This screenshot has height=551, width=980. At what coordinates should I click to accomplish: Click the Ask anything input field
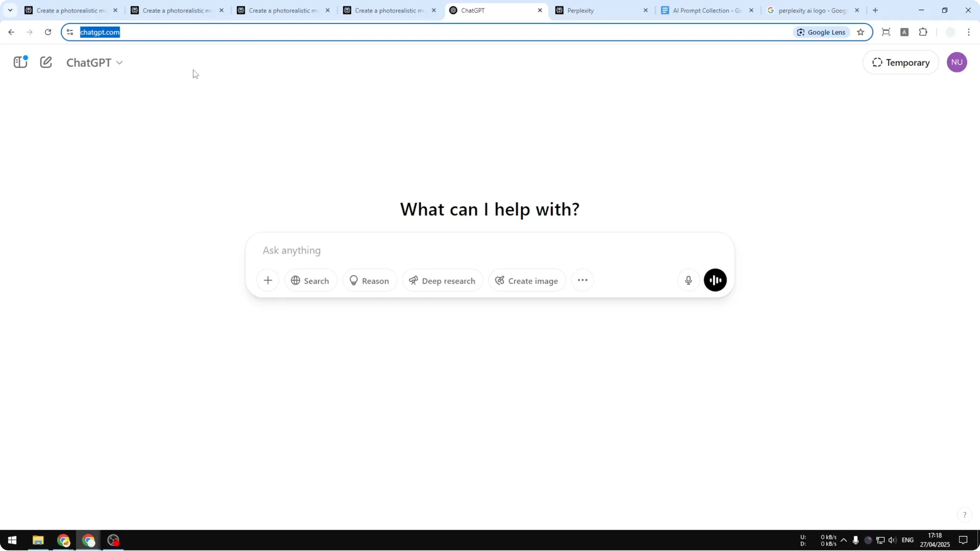point(459,251)
